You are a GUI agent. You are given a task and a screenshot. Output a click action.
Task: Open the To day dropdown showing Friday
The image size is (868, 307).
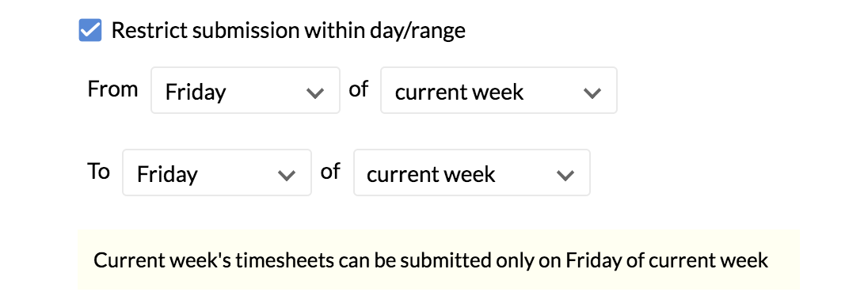click(217, 172)
